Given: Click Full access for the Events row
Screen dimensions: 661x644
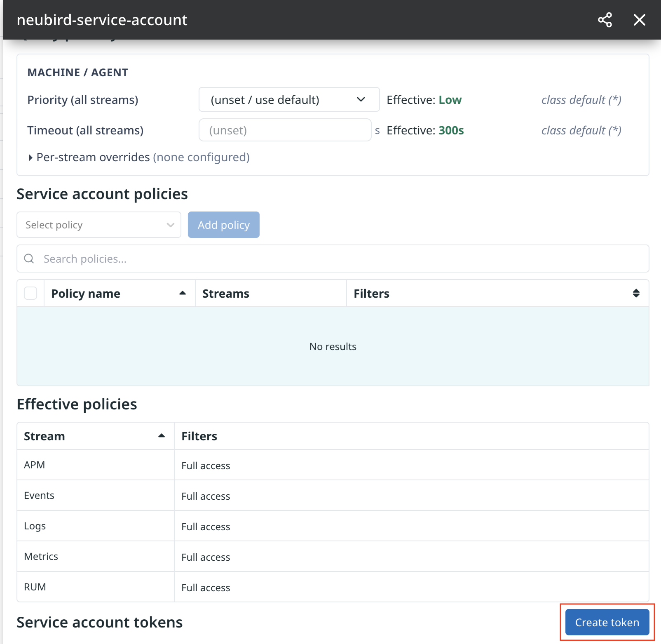Looking at the screenshot, I should tap(206, 496).
